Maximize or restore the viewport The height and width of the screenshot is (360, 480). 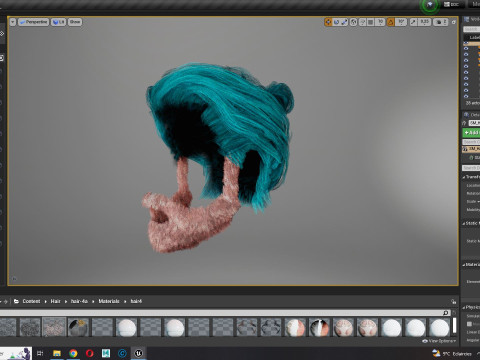click(x=454, y=22)
